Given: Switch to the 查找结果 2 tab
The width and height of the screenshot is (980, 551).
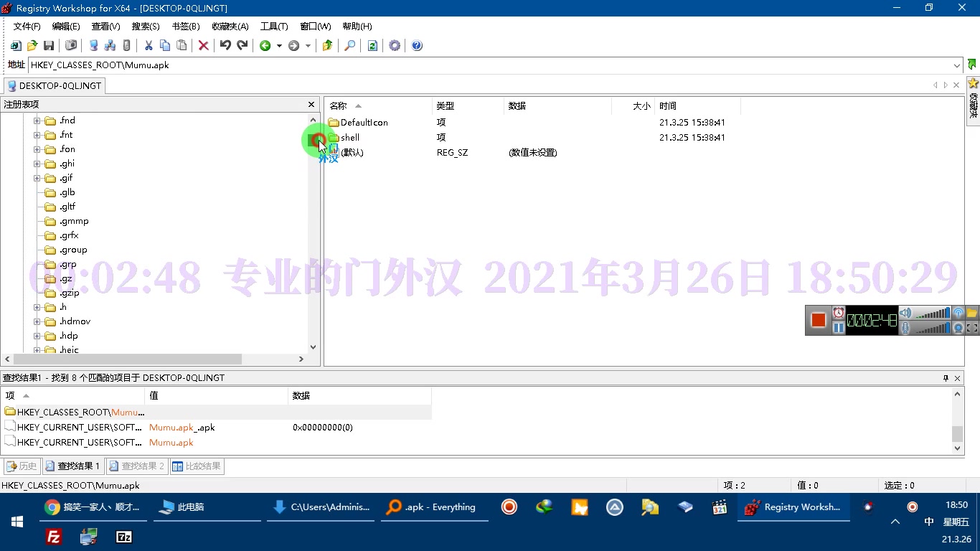Looking at the screenshot, I should (136, 466).
